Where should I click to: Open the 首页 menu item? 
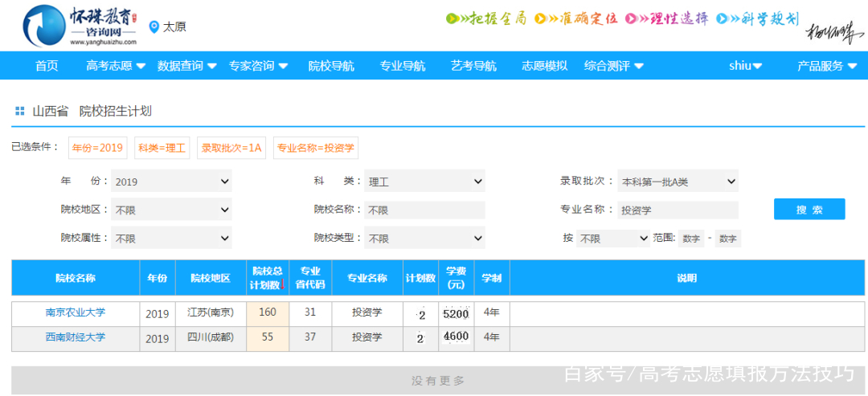tap(47, 66)
